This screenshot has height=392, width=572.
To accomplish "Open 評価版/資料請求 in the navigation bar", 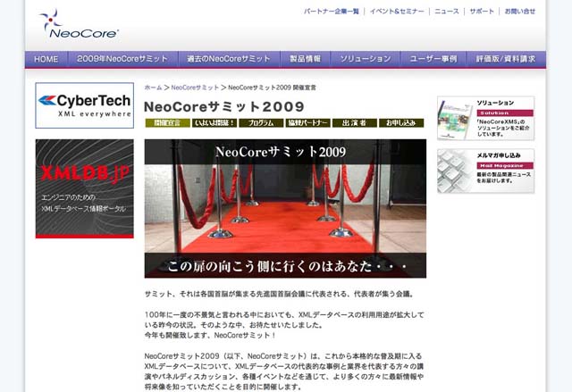I will 506,59.
